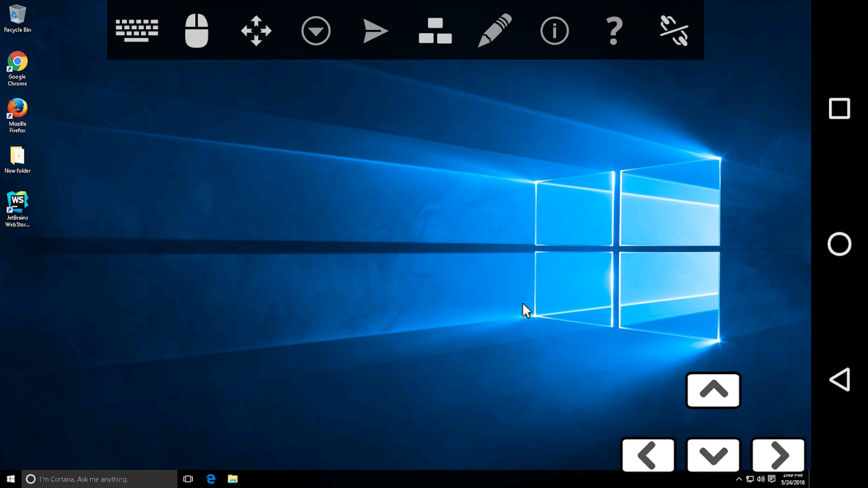Open the on-screen keyboard from the toolbar

tap(137, 30)
